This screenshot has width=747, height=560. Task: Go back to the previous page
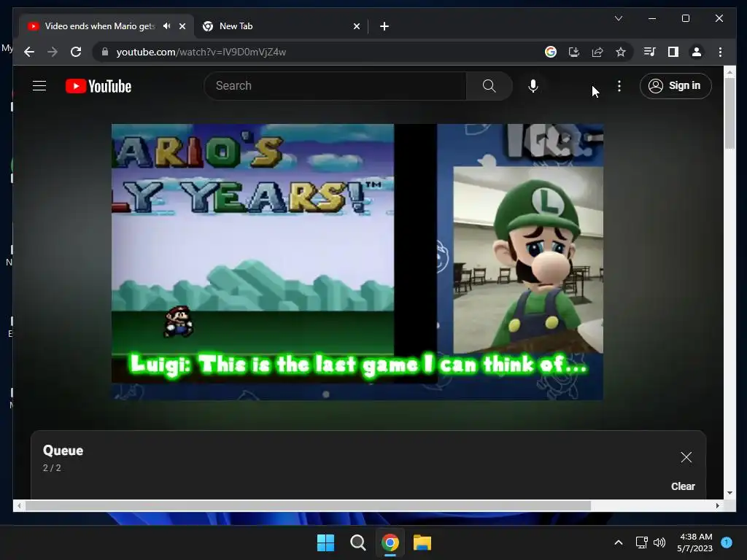click(29, 52)
